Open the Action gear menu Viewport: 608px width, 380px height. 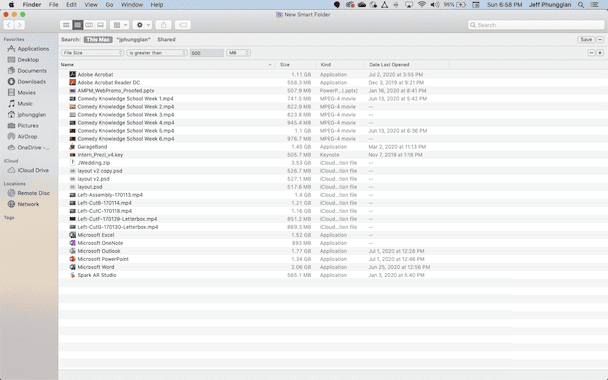[142, 25]
